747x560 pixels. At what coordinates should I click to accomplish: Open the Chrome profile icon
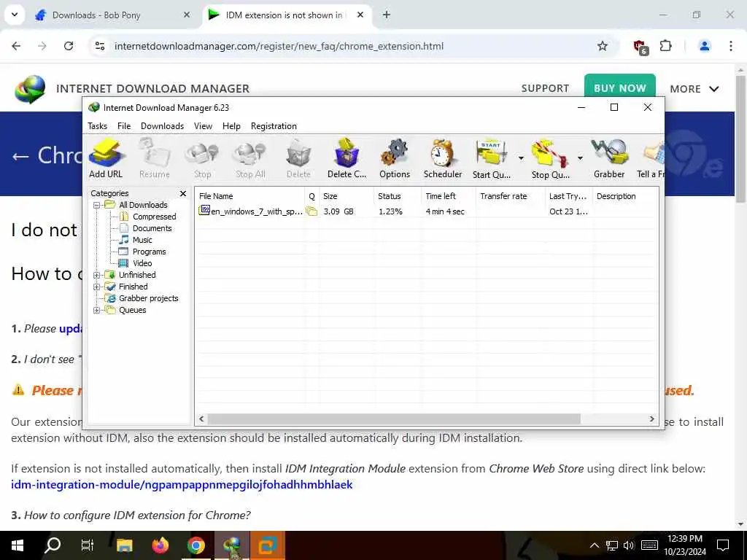(x=704, y=46)
